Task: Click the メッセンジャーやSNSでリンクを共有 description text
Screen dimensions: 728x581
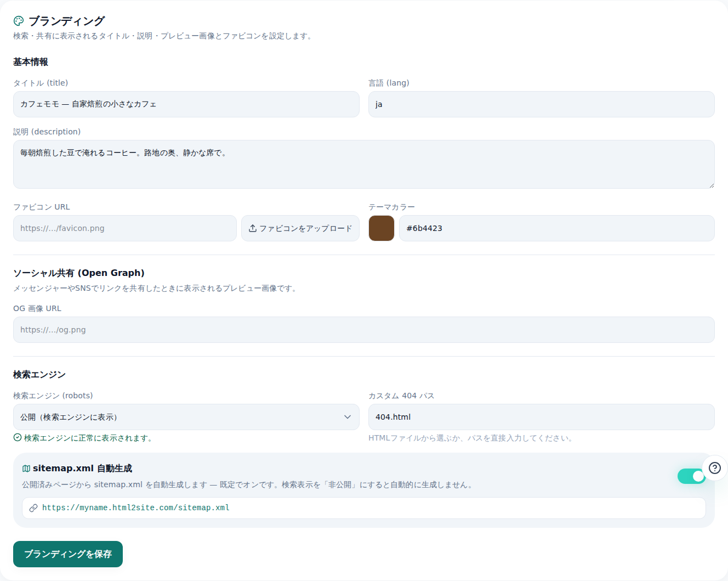Action: pyautogui.click(x=156, y=288)
